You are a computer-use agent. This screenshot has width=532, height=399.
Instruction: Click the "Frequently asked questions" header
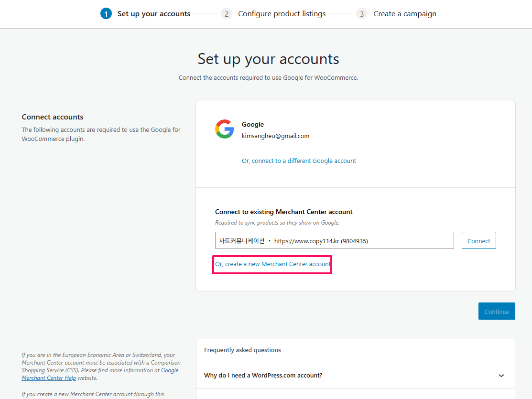click(x=242, y=350)
